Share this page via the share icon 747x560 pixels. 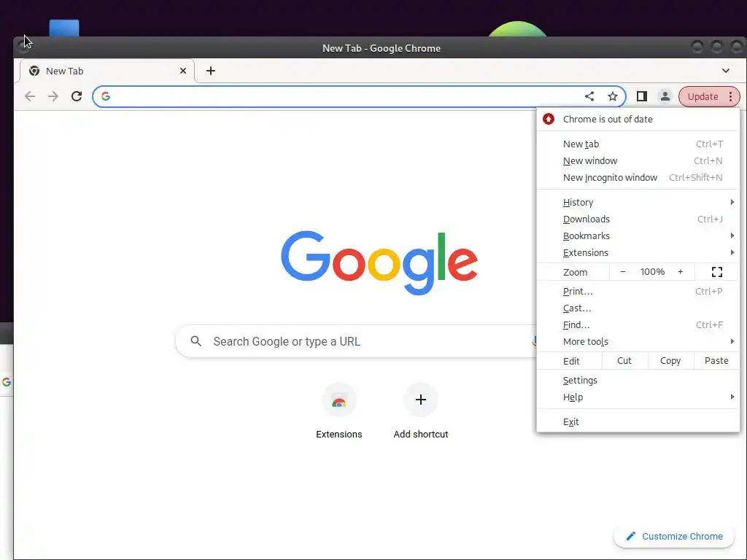(589, 97)
